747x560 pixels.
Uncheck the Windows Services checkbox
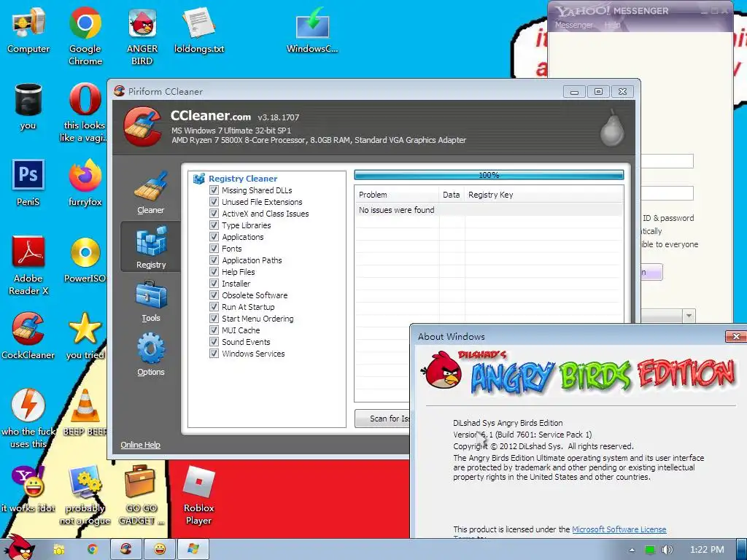(x=214, y=354)
